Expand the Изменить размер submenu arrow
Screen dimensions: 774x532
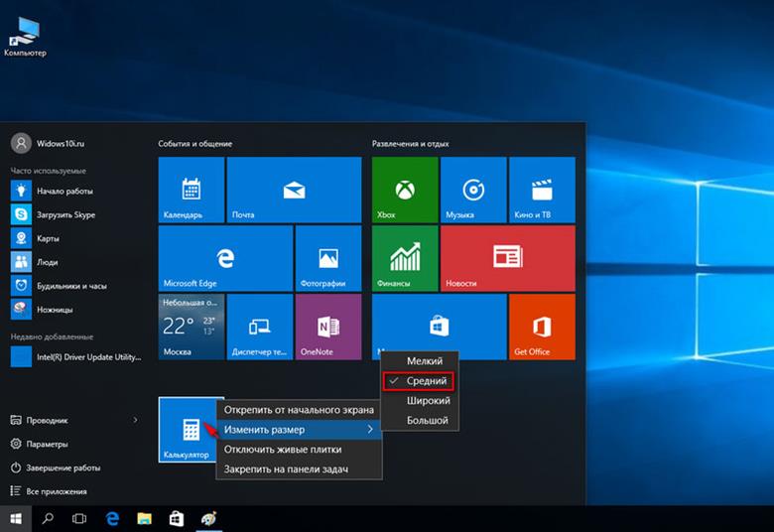coord(370,429)
